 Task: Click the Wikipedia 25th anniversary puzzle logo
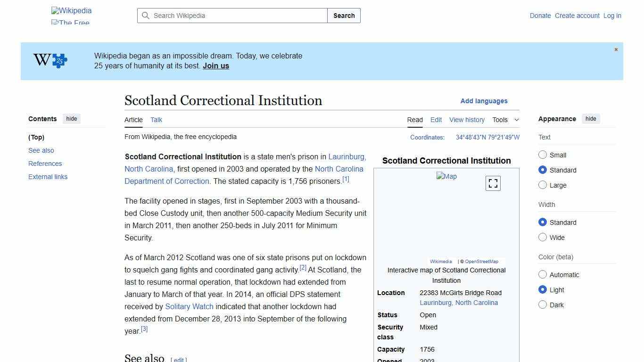(x=50, y=60)
